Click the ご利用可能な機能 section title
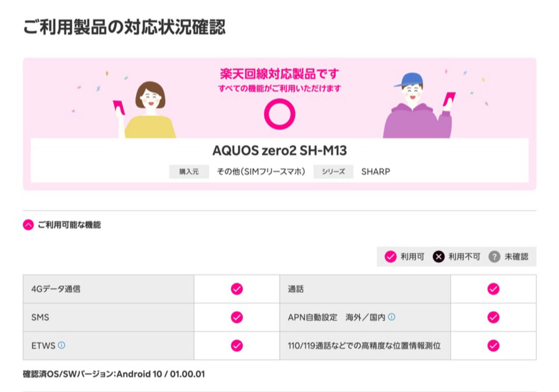 (69, 225)
